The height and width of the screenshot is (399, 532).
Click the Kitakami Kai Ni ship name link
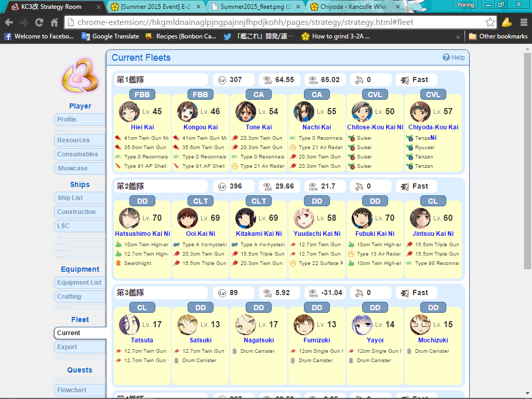point(259,234)
